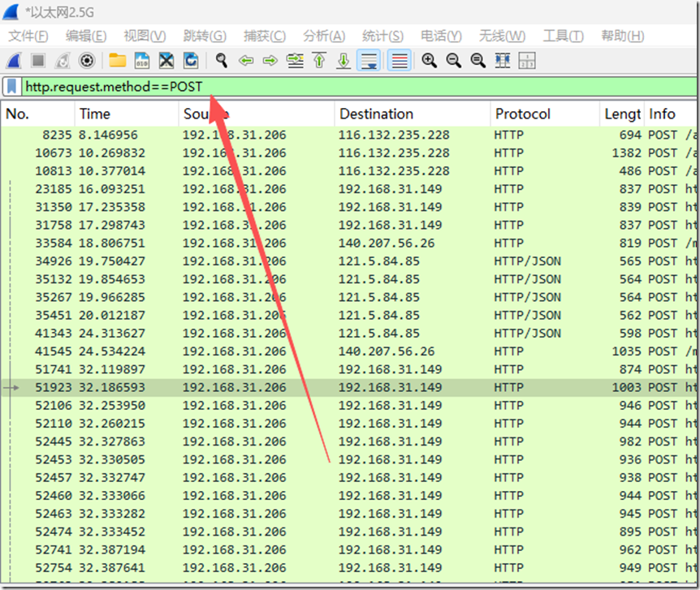Go to specified packet icon
This screenshot has width=700, height=590.
295,60
